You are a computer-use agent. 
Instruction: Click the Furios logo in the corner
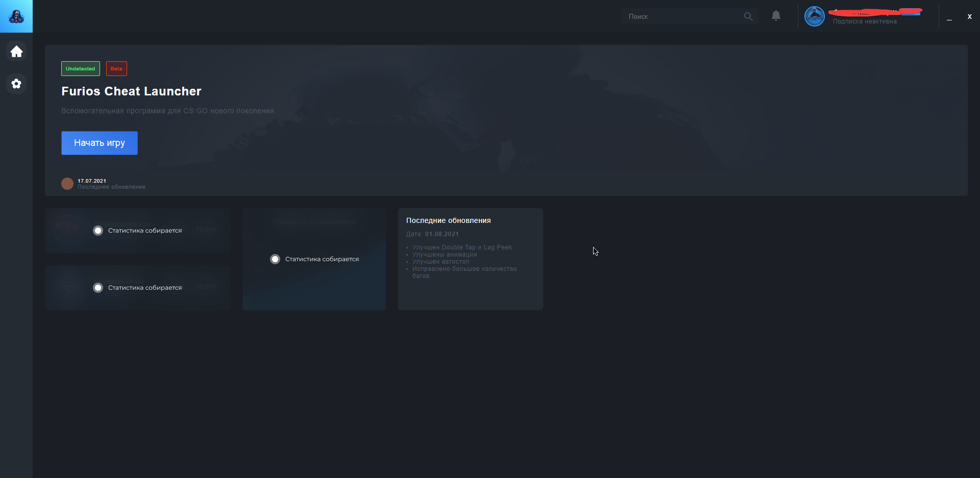(x=16, y=16)
